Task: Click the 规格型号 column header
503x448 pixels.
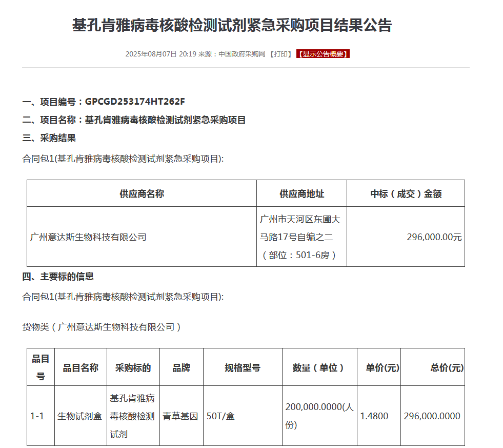Action: point(242,367)
